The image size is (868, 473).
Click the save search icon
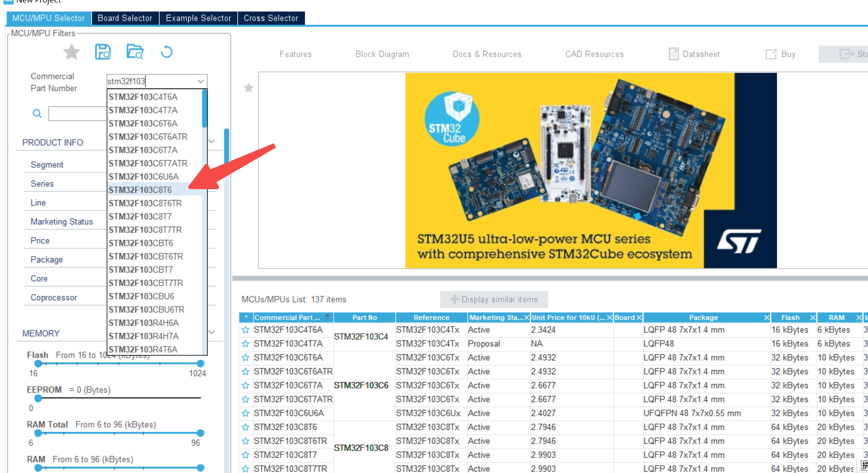coord(103,52)
